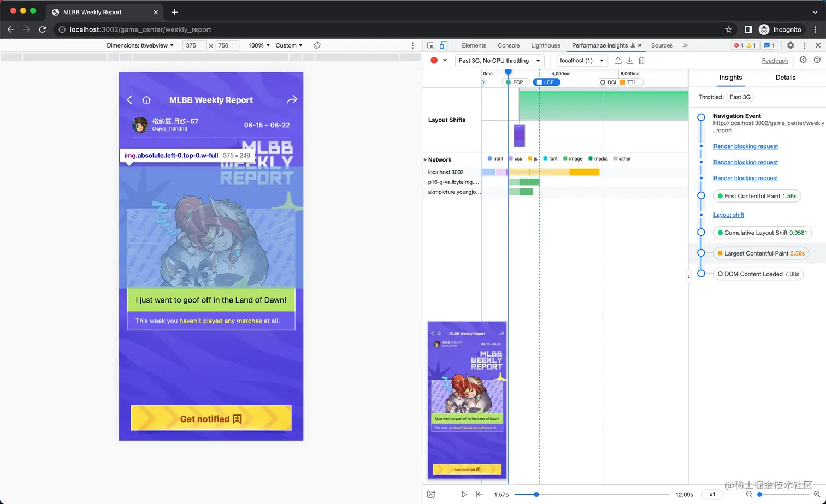Select the Insights panel tab
The height and width of the screenshot is (504, 826).
[x=730, y=78]
